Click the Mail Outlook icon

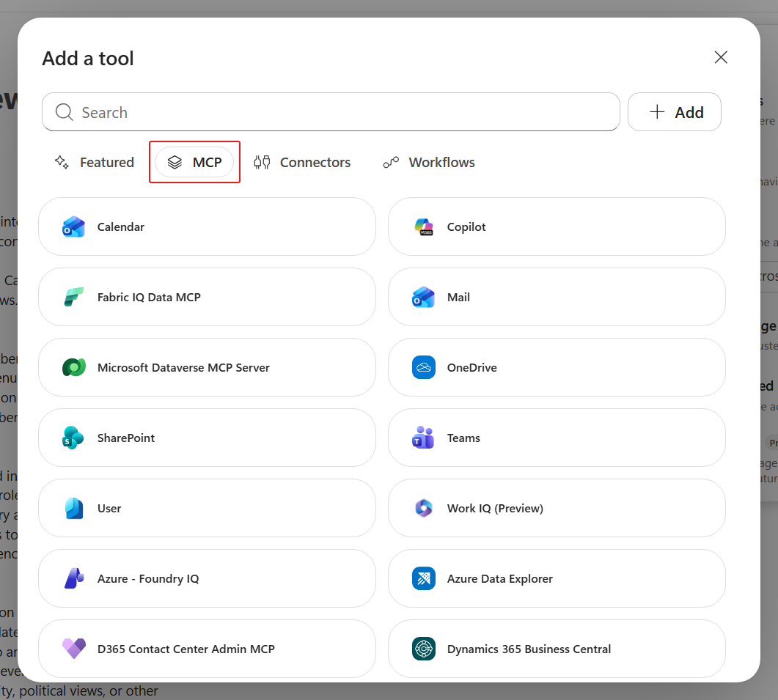pyautogui.click(x=423, y=297)
